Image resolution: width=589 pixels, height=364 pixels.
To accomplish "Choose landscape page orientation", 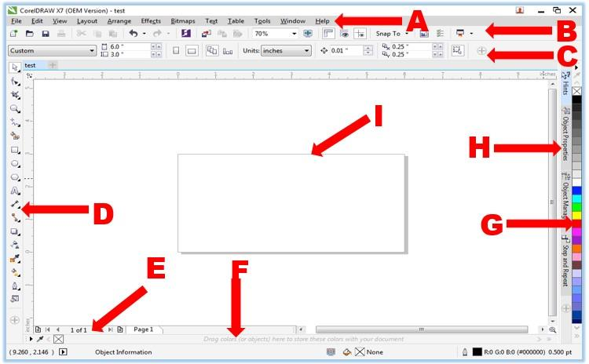I will (x=191, y=51).
